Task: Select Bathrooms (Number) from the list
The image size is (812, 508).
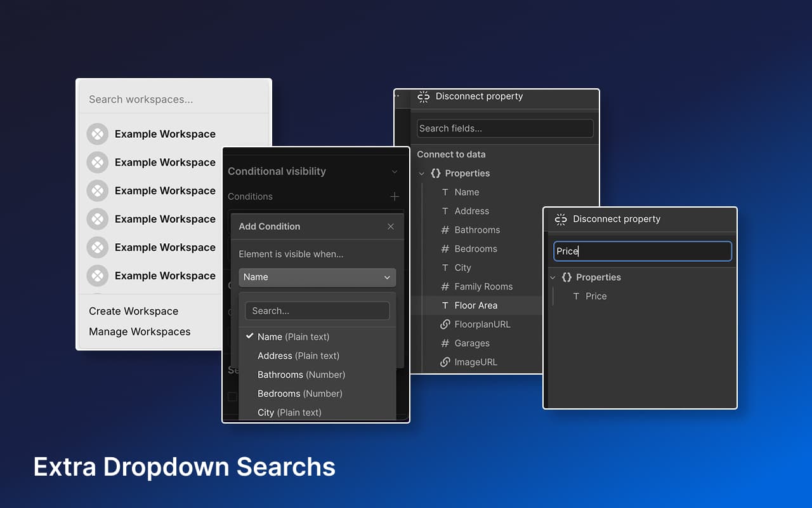Action: point(301,375)
